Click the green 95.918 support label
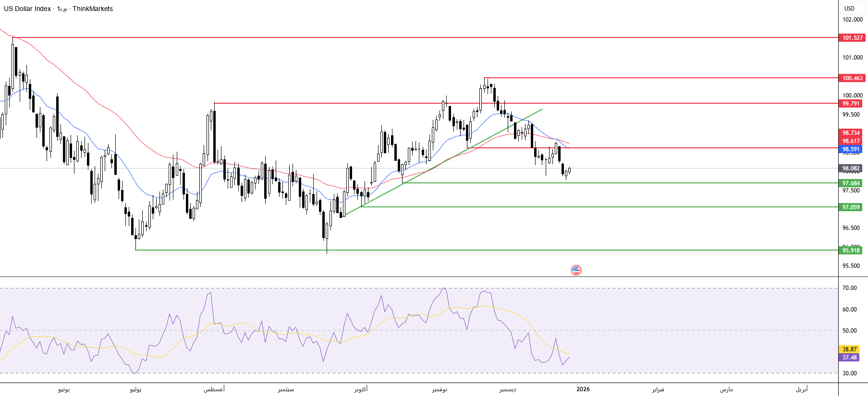This screenshot has width=868, height=396. click(x=851, y=250)
